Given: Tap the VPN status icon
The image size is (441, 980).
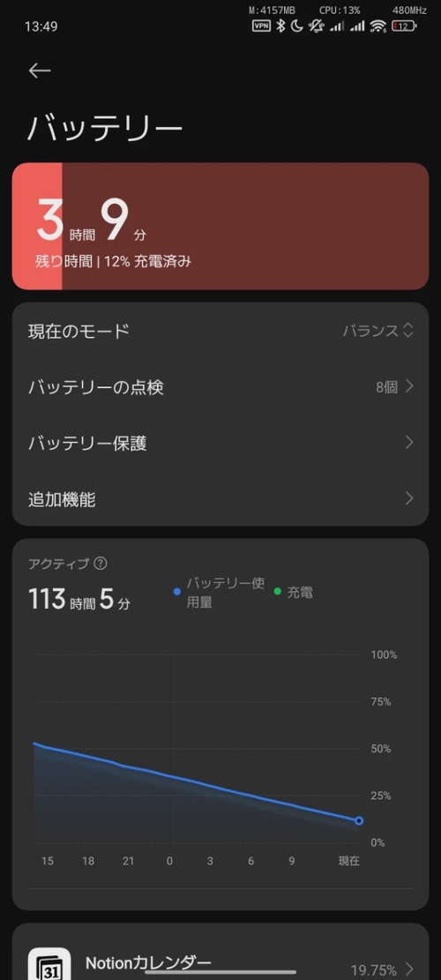Looking at the screenshot, I should click(x=261, y=26).
